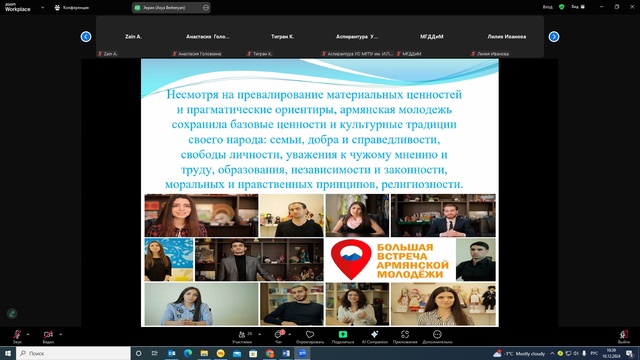The image size is (640, 360).
Task: Open Дополнительно more options menu
Action: coord(437,337)
